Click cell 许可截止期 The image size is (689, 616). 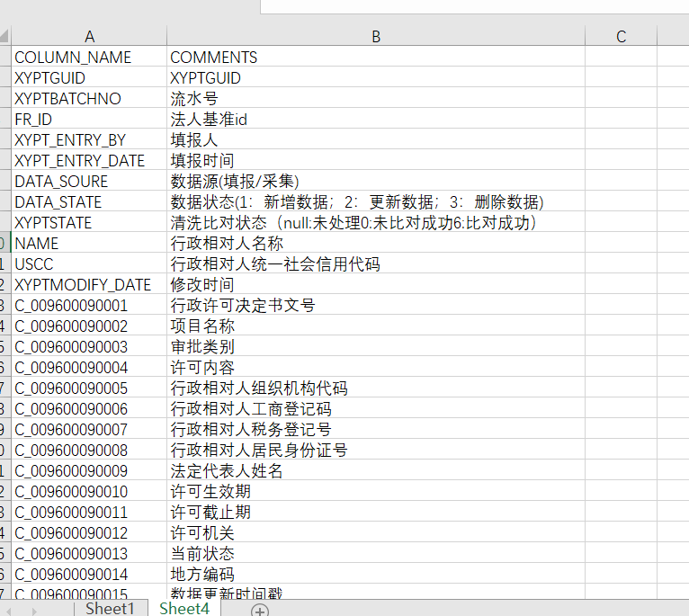click(x=376, y=512)
